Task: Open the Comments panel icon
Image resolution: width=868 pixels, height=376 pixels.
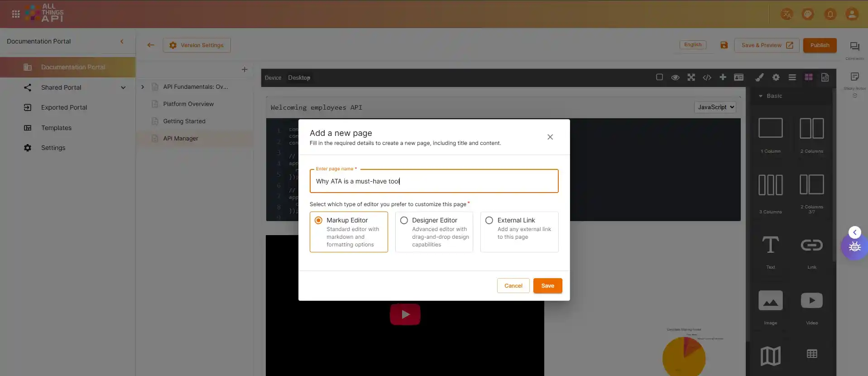Action: point(854,47)
